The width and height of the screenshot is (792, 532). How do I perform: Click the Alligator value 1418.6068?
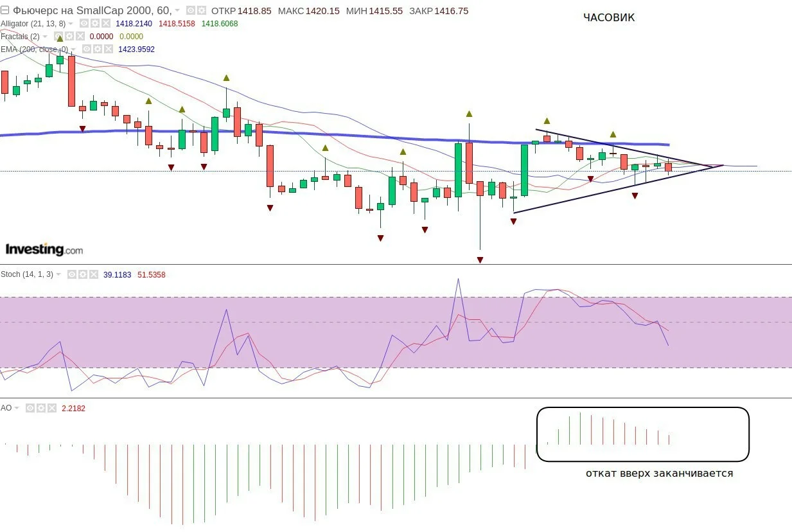(x=220, y=24)
